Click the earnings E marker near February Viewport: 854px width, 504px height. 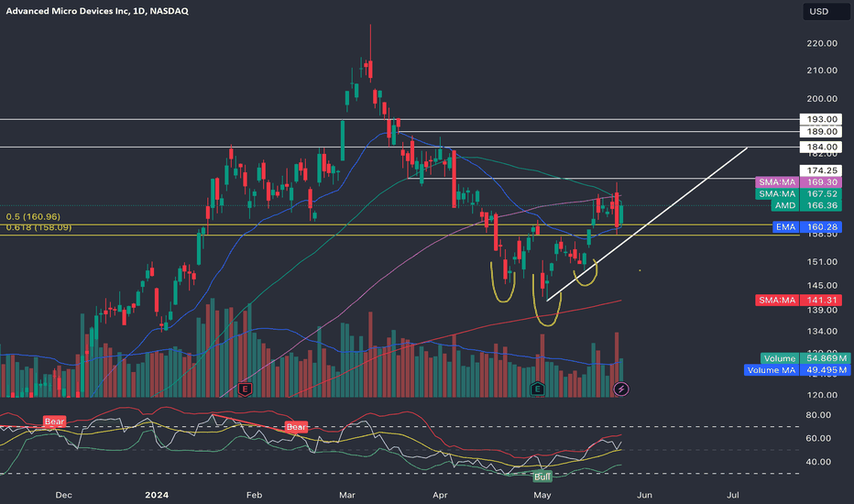click(x=245, y=389)
